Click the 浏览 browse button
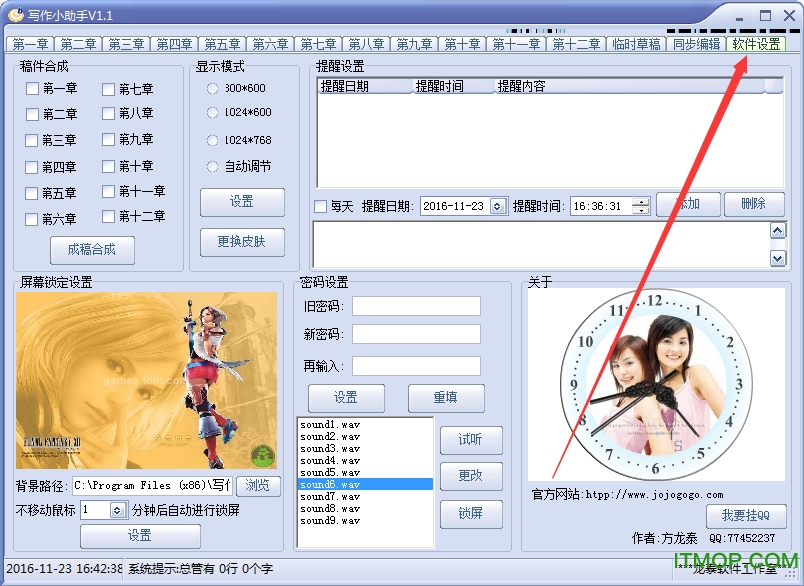The width and height of the screenshot is (804, 586). click(258, 485)
